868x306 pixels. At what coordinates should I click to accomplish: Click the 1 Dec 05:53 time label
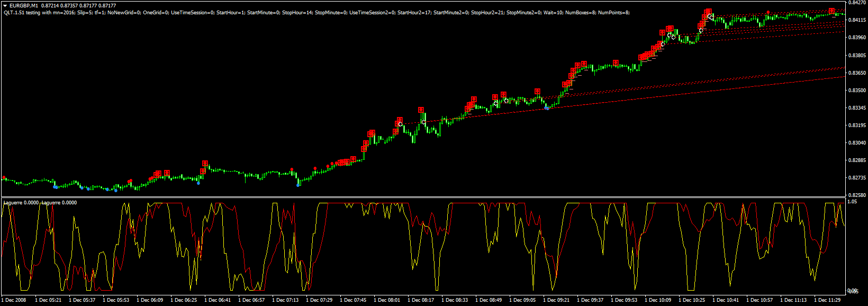pos(116,300)
